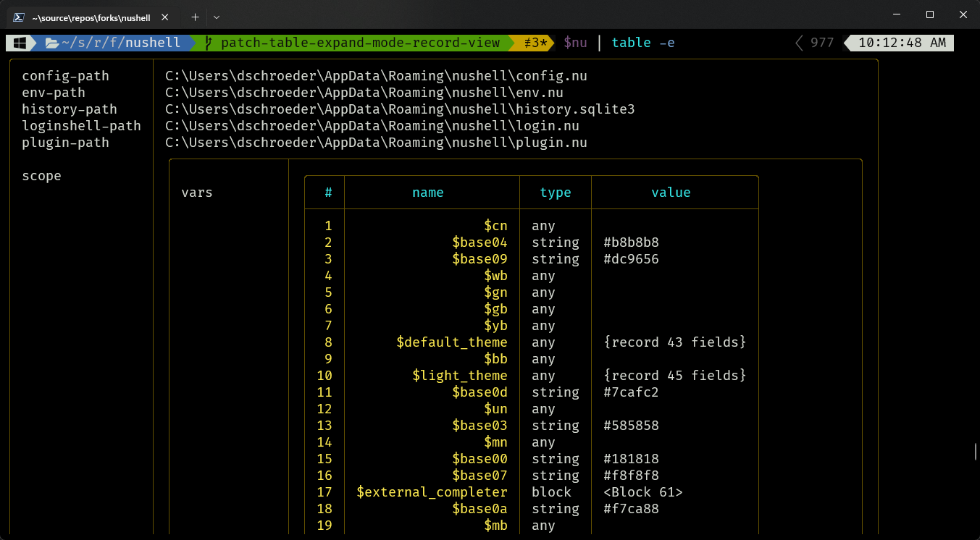Click the plugin.nu file path
The height and width of the screenshot is (540, 980).
tap(376, 143)
